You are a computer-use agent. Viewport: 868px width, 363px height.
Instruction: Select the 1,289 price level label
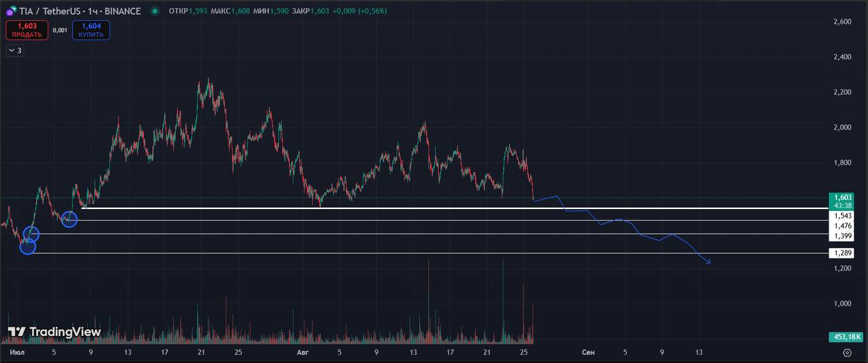point(843,253)
